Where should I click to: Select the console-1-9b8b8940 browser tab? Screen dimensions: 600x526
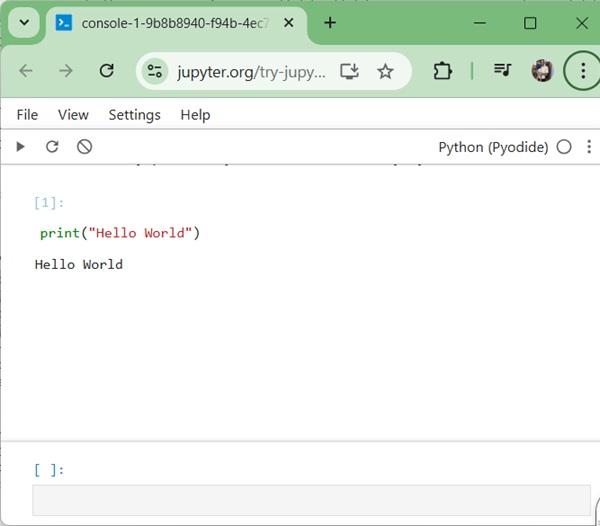point(176,23)
